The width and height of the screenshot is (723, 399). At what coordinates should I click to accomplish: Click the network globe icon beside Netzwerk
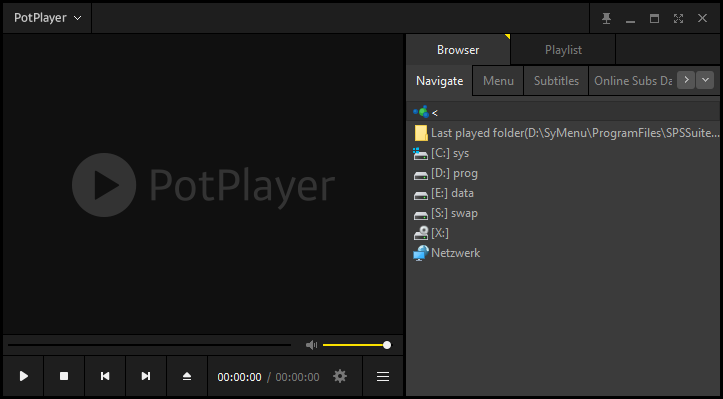click(421, 253)
